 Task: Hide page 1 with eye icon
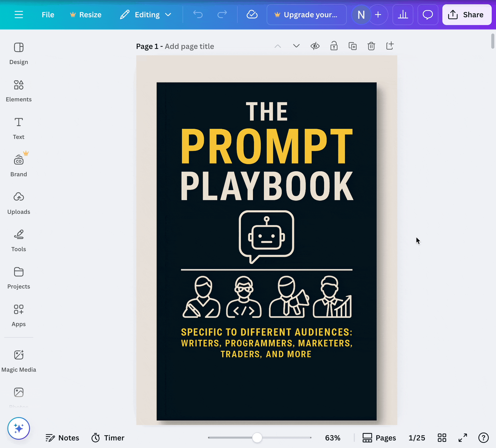315,46
